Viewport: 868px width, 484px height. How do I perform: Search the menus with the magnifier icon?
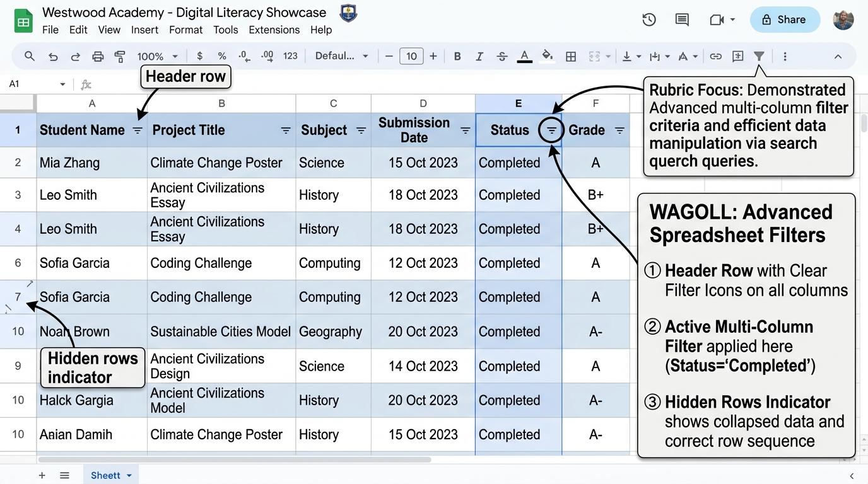pos(30,56)
